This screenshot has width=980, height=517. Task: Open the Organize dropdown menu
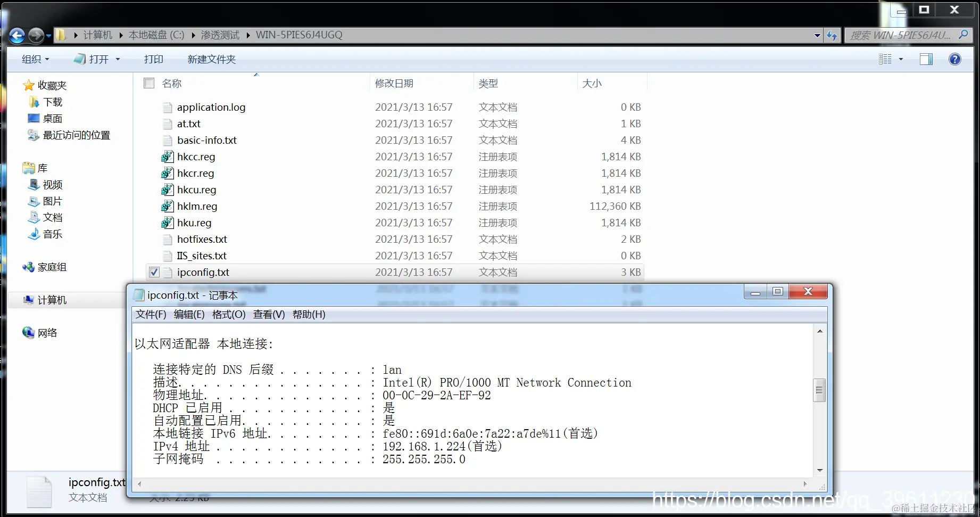coord(35,59)
